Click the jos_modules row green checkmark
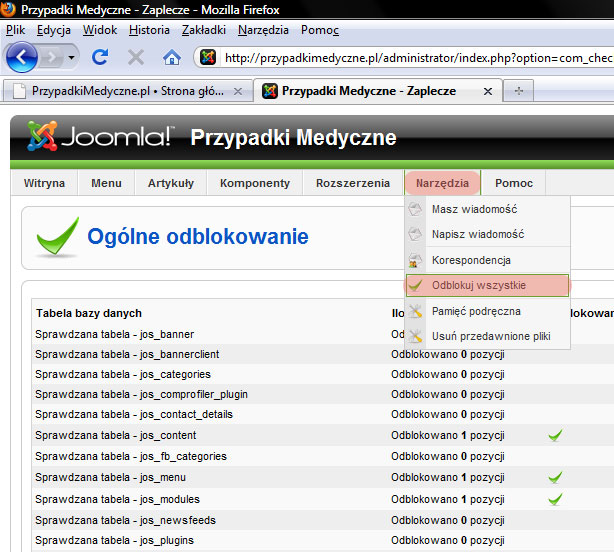 (x=555, y=499)
